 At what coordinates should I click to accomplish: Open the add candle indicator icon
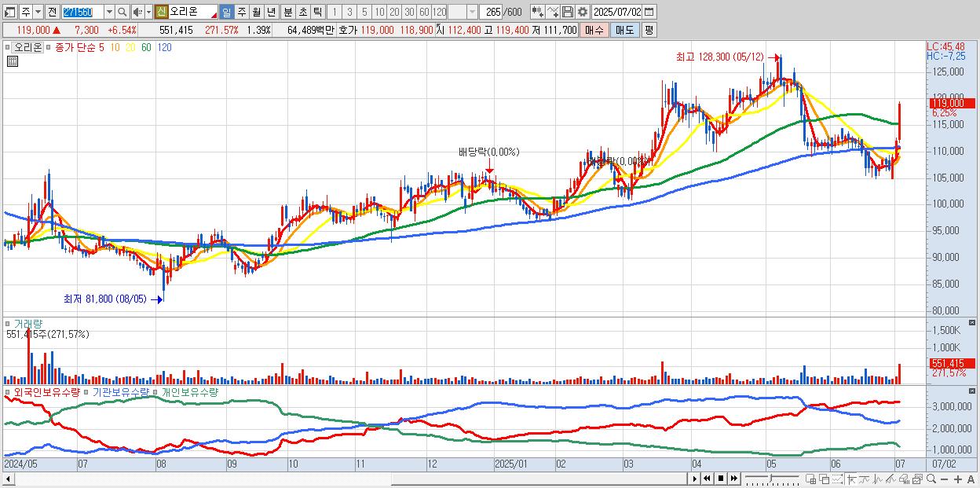[x=537, y=12]
